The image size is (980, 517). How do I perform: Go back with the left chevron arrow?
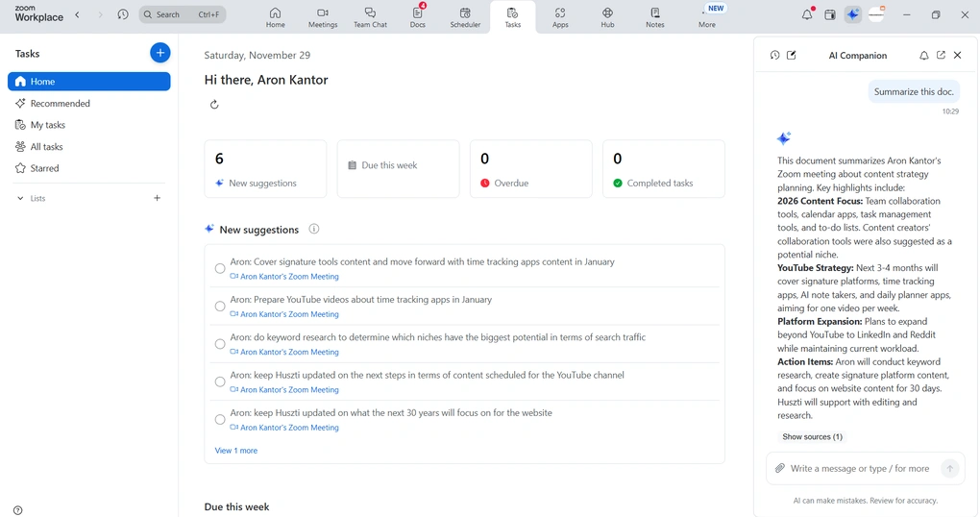coord(78,14)
